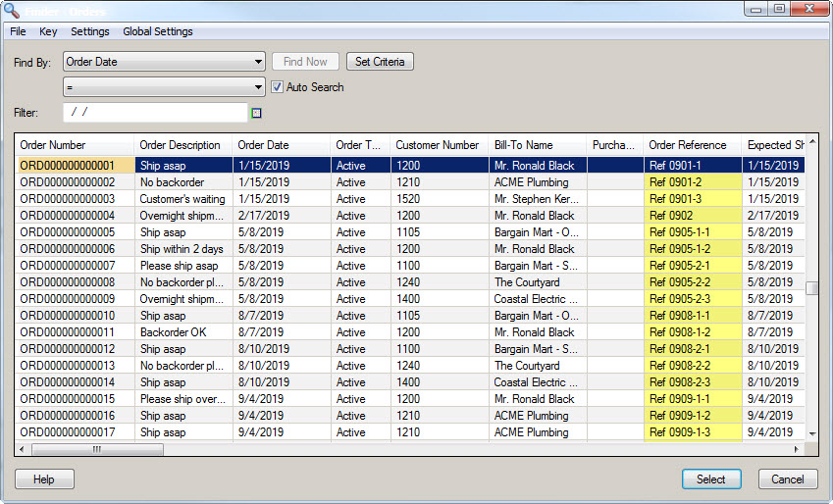Open the Find By Order Date dropdown
This screenshot has width=833, height=504.
point(164,62)
